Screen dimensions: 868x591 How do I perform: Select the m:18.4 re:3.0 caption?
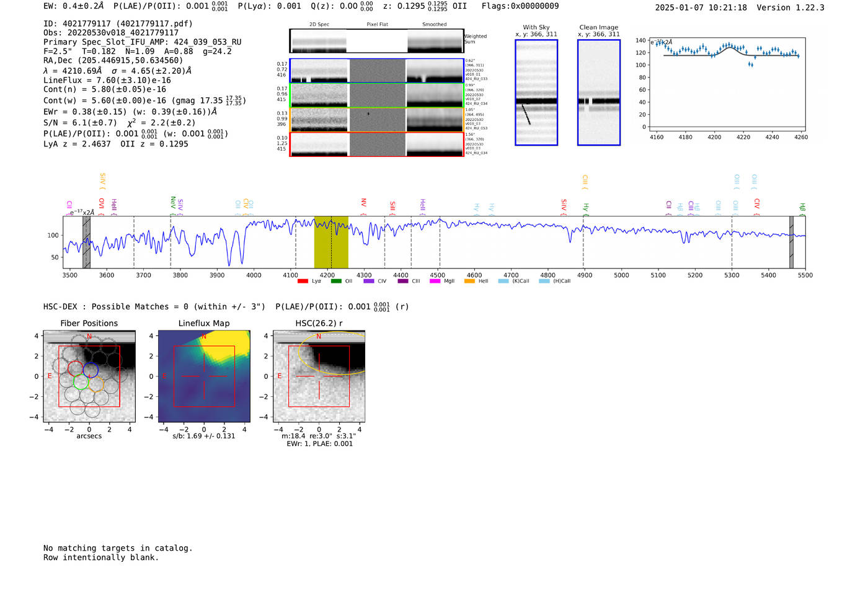(319, 436)
